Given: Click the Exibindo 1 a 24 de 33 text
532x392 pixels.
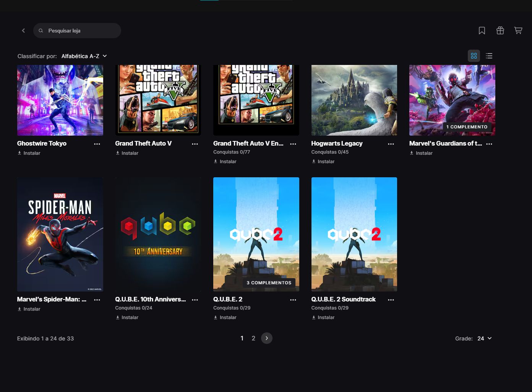Looking at the screenshot, I should click(x=45, y=339).
